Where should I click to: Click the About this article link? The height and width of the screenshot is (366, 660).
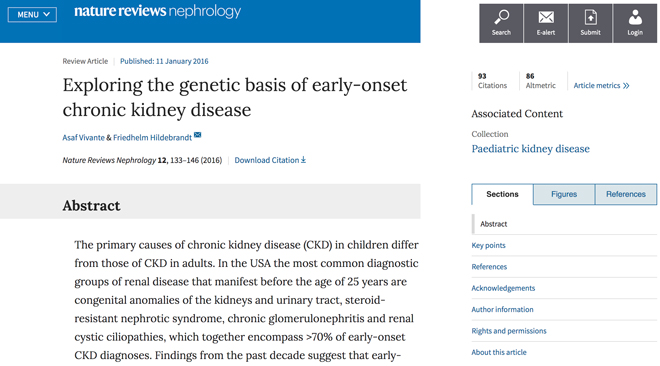coord(499,353)
